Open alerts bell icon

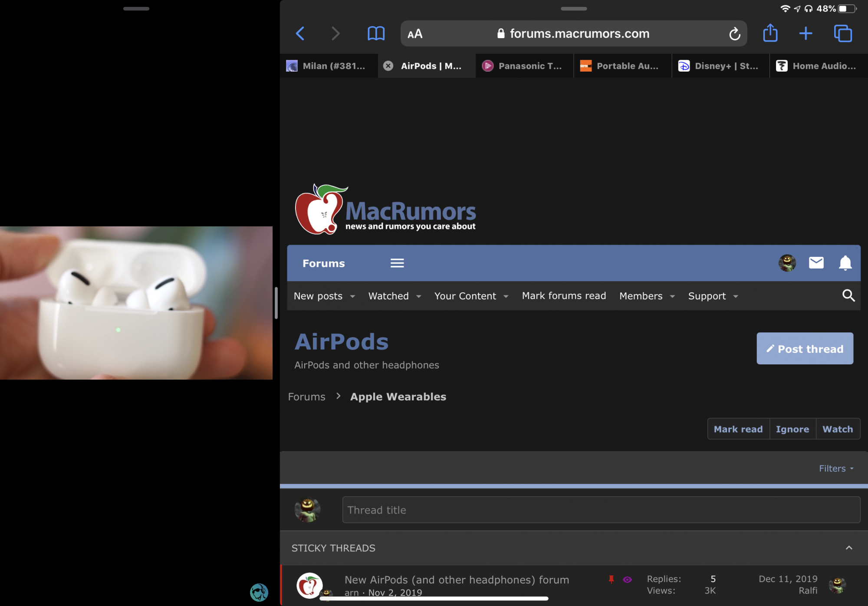[845, 263]
